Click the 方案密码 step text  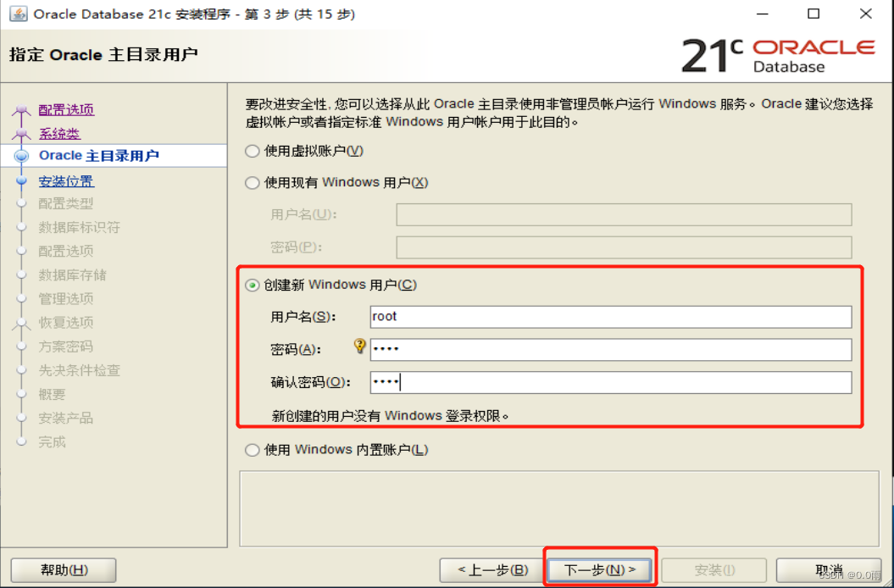click(x=65, y=347)
